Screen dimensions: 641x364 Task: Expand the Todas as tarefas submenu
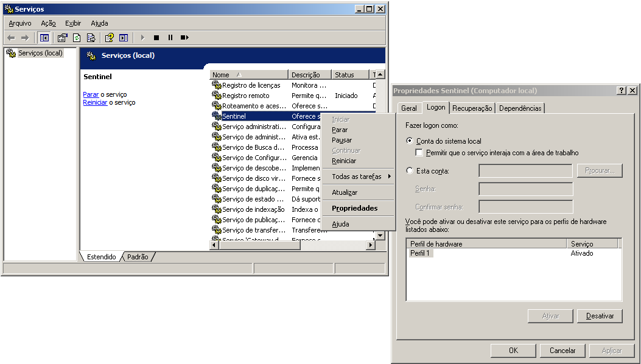358,177
